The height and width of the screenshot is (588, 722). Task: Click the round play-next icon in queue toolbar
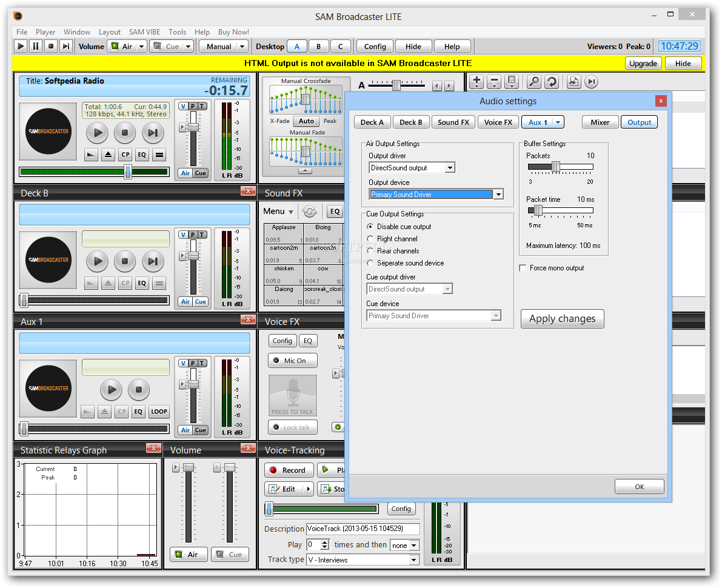point(591,82)
